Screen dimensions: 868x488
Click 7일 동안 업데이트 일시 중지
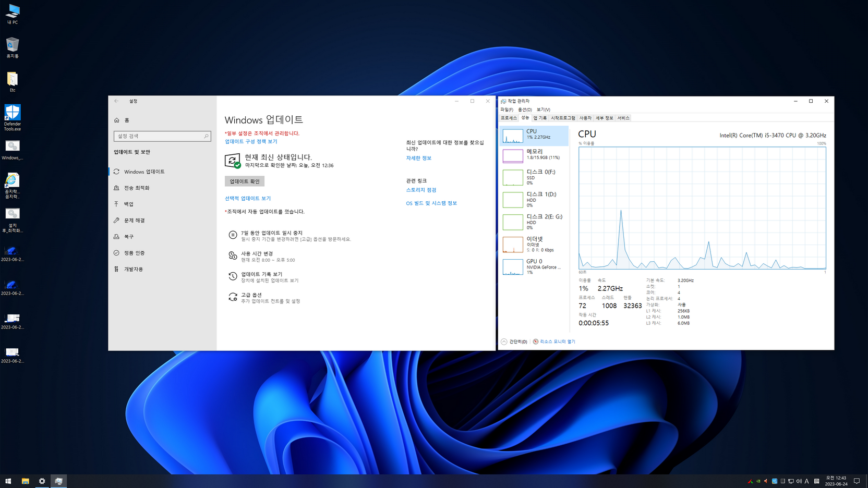(x=290, y=236)
